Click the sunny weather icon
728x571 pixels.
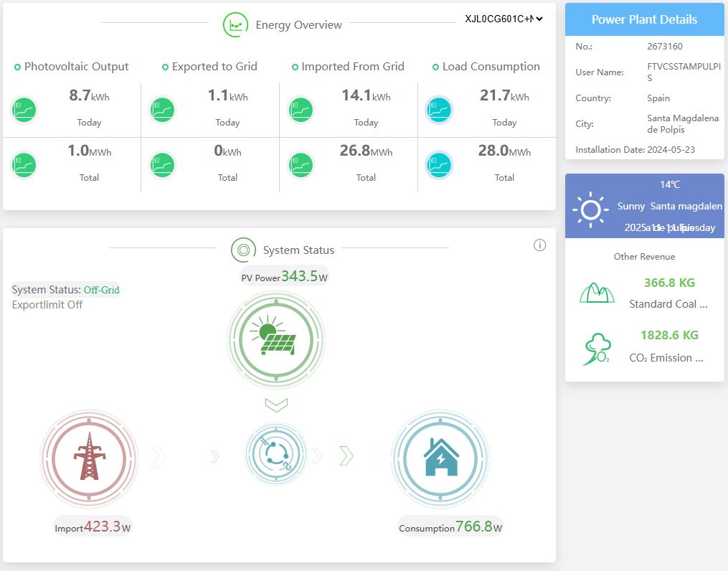tap(590, 210)
